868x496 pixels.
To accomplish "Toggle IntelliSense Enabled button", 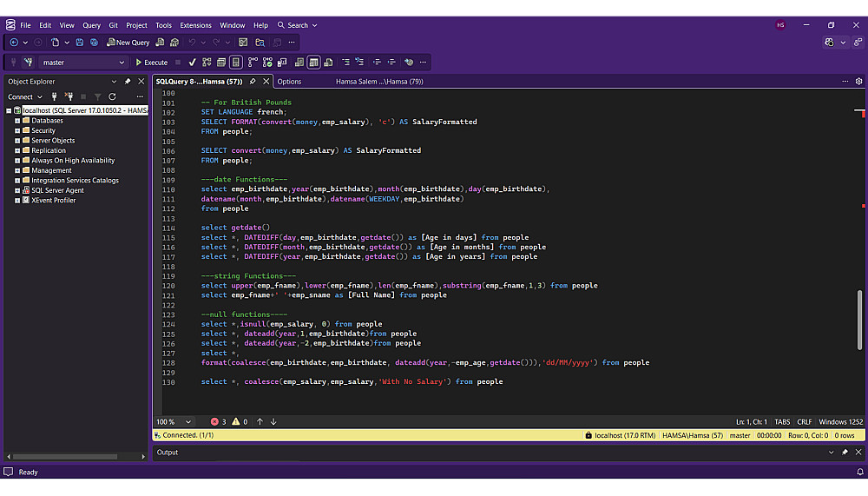I will tap(236, 62).
